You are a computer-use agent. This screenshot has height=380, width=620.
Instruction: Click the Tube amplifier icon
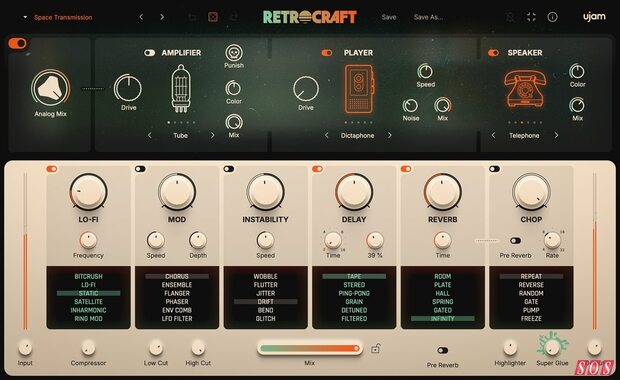click(181, 89)
